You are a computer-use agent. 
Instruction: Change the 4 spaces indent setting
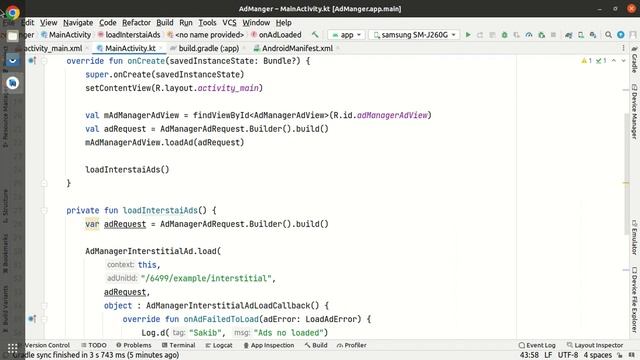[598, 355]
